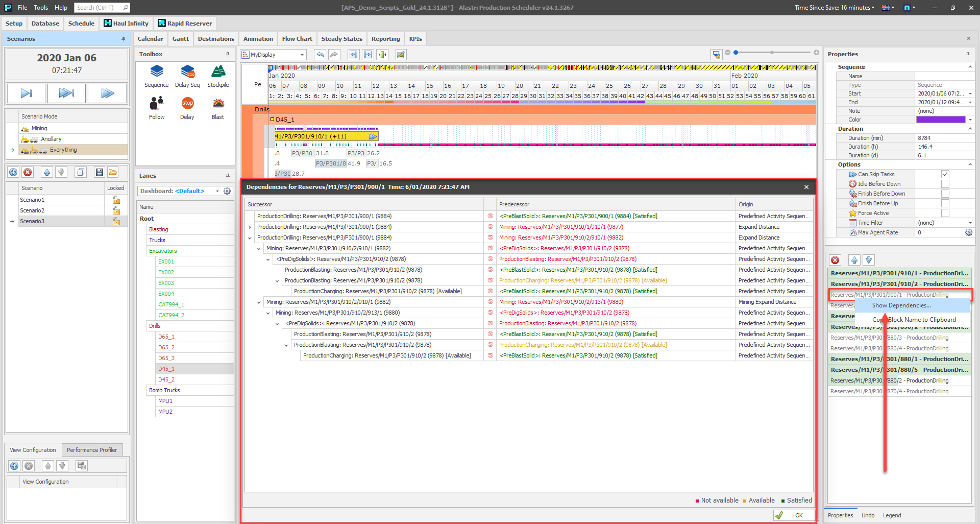Tick the Force Active checkbox
980x524 pixels.
[x=945, y=213]
